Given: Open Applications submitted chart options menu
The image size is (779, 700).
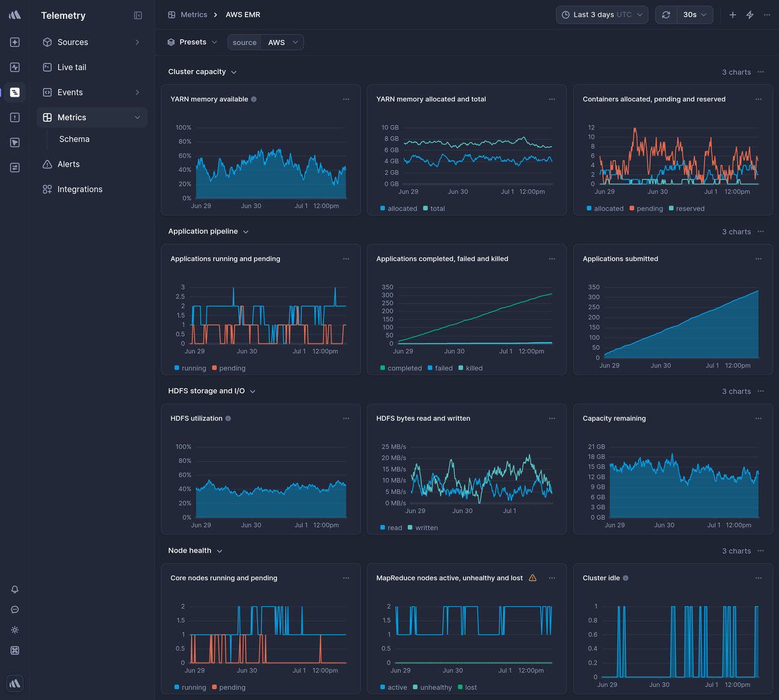Looking at the screenshot, I should (x=759, y=259).
